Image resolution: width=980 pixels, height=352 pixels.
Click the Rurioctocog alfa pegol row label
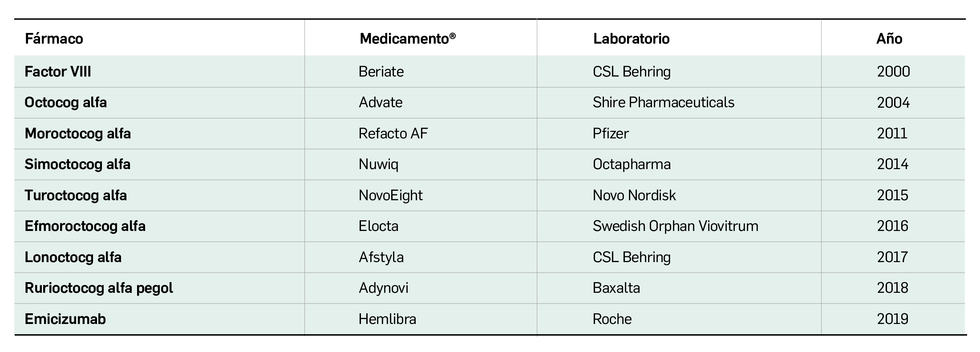(99, 288)
